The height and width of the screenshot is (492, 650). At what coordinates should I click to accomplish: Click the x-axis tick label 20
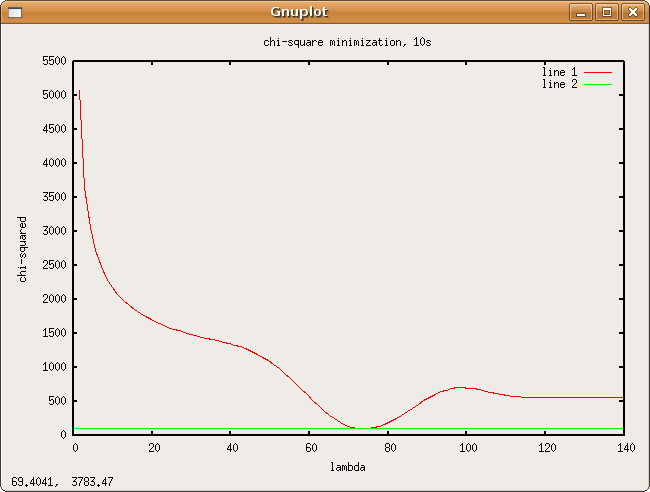tap(152, 447)
